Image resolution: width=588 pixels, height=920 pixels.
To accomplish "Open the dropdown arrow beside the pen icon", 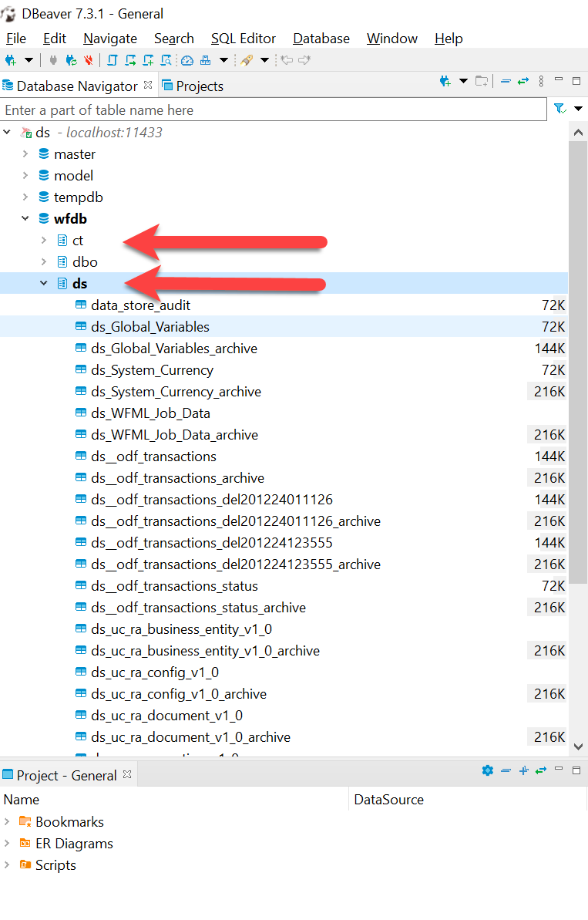I will [264, 60].
